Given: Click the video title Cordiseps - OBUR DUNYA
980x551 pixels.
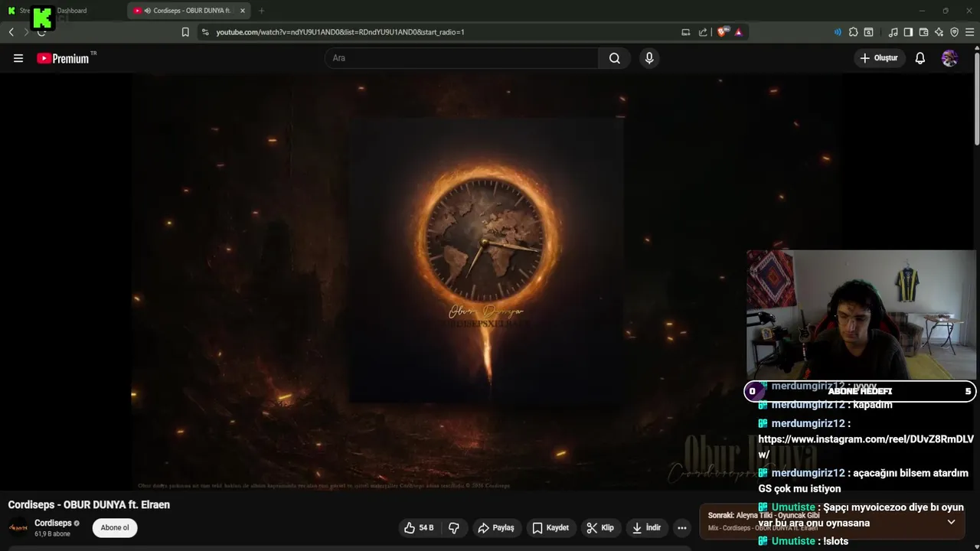Looking at the screenshot, I should coord(89,505).
